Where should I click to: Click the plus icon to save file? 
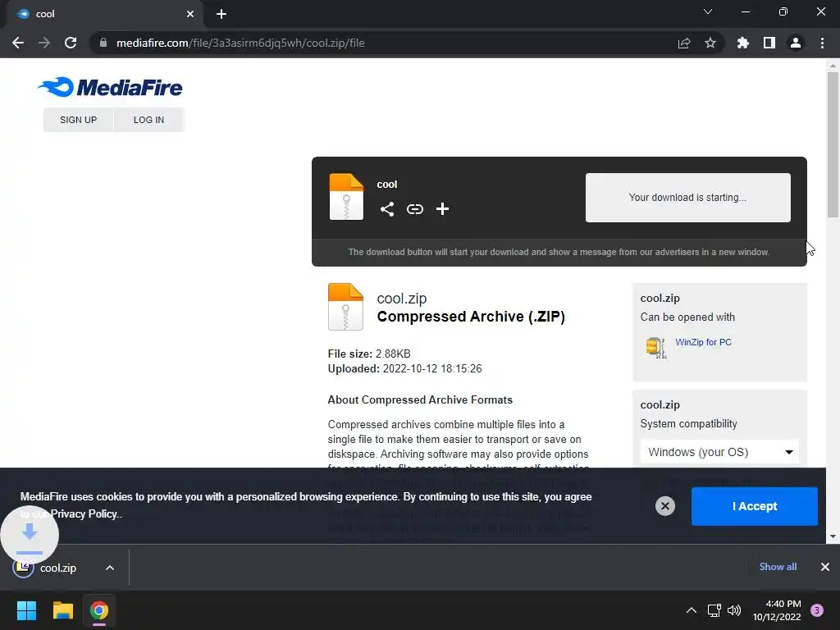pyautogui.click(x=442, y=209)
